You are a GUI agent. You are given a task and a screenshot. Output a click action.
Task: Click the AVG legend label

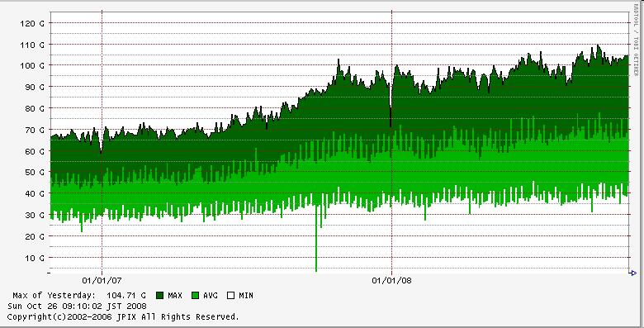[x=211, y=295]
